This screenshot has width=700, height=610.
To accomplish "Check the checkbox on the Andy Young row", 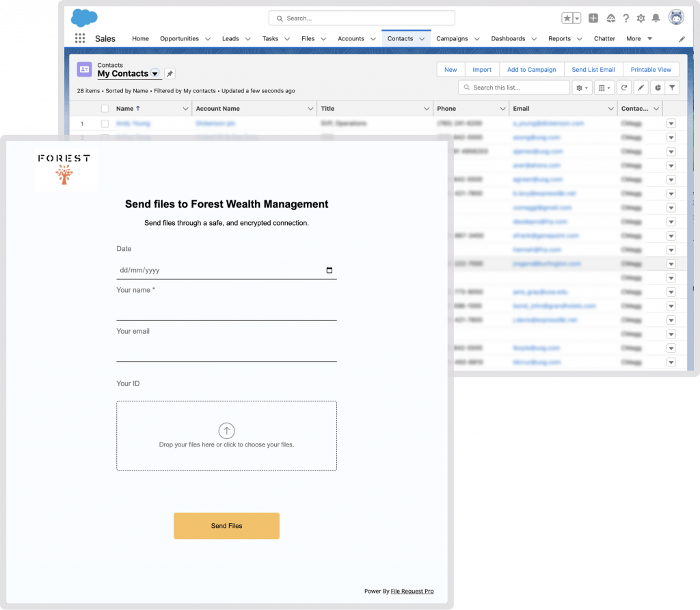I will coord(105,123).
